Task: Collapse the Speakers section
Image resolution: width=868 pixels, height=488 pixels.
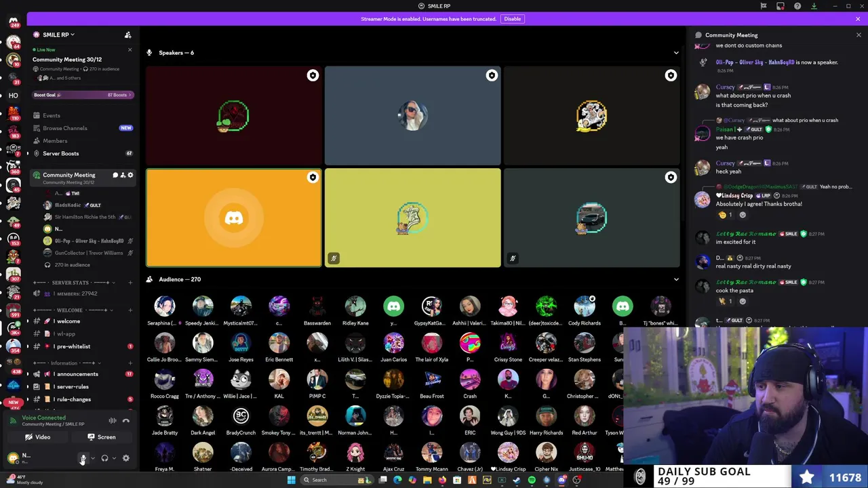Action: (675, 53)
